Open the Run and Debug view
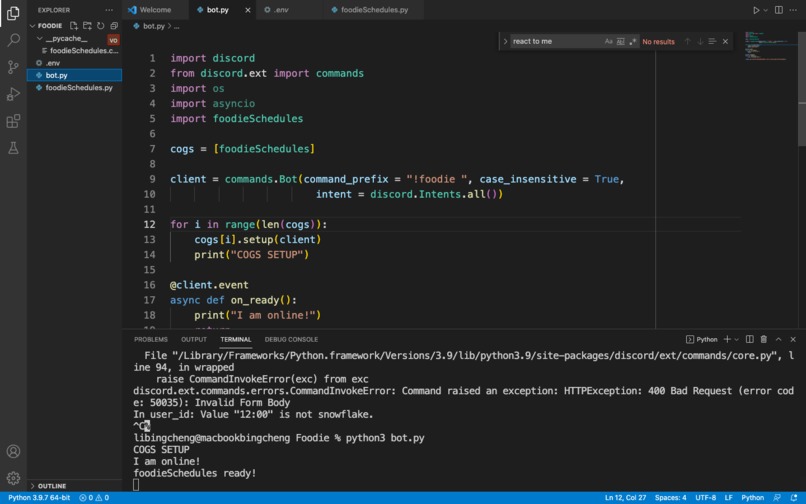This screenshot has height=504, width=806. [x=13, y=94]
